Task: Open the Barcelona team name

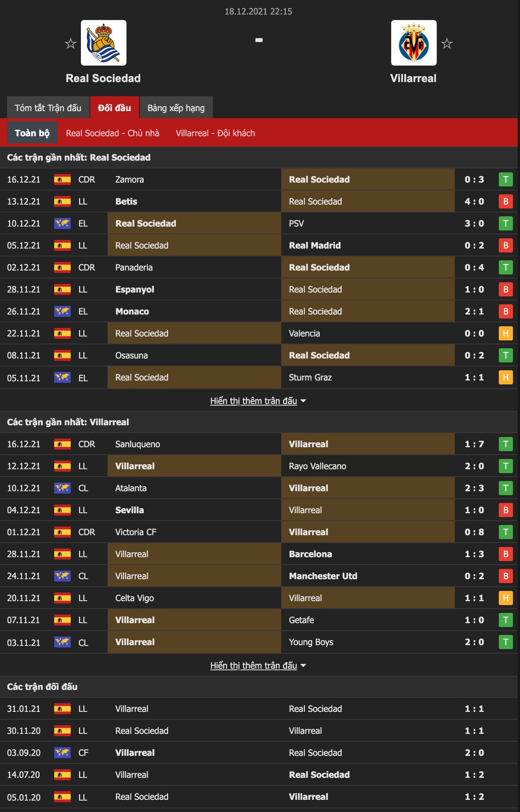Action: (x=311, y=554)
